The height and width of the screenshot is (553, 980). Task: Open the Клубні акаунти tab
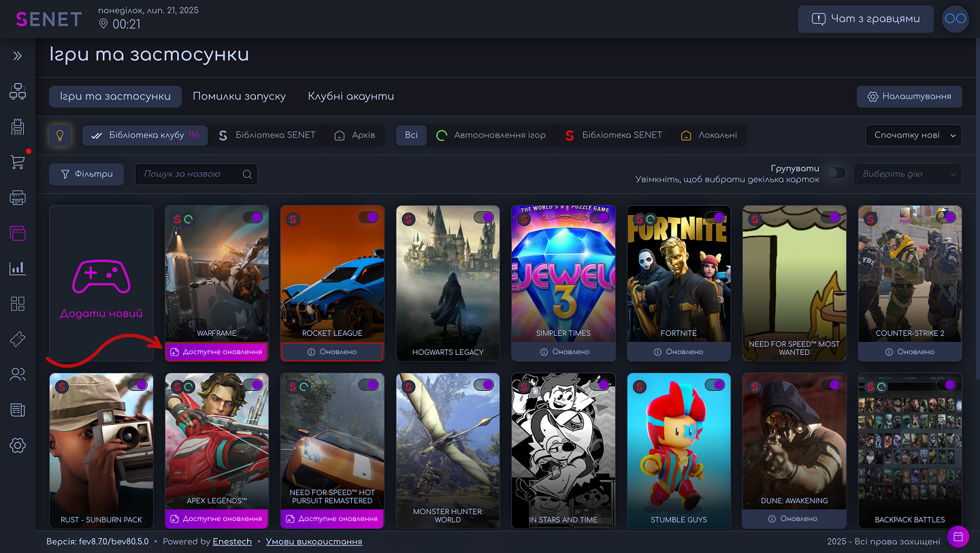coord(350,97)
